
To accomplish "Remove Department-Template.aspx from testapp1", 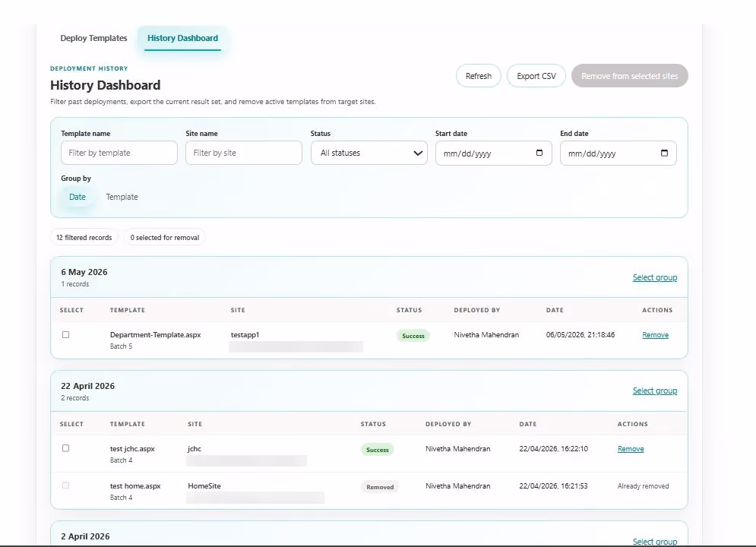I will pyautogui.click(x=655, y=335).
